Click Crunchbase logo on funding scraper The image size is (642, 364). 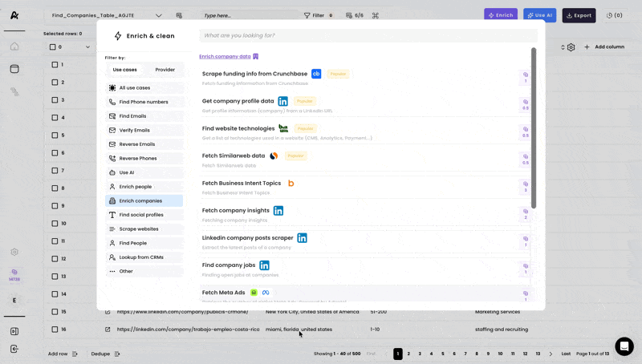316,74
